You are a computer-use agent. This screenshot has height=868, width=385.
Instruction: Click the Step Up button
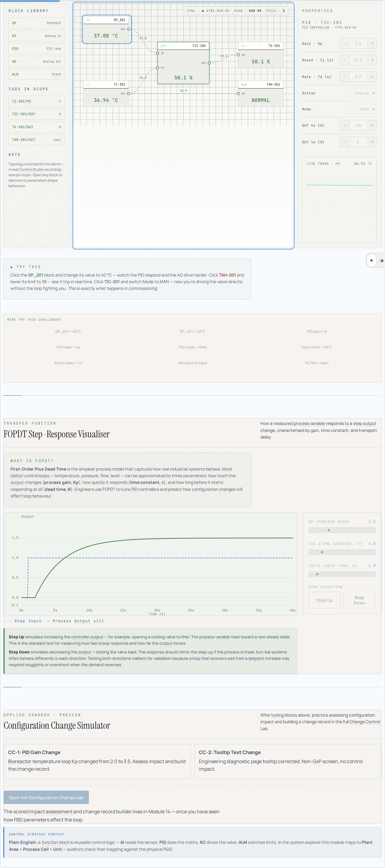click(x=325, y=600)
